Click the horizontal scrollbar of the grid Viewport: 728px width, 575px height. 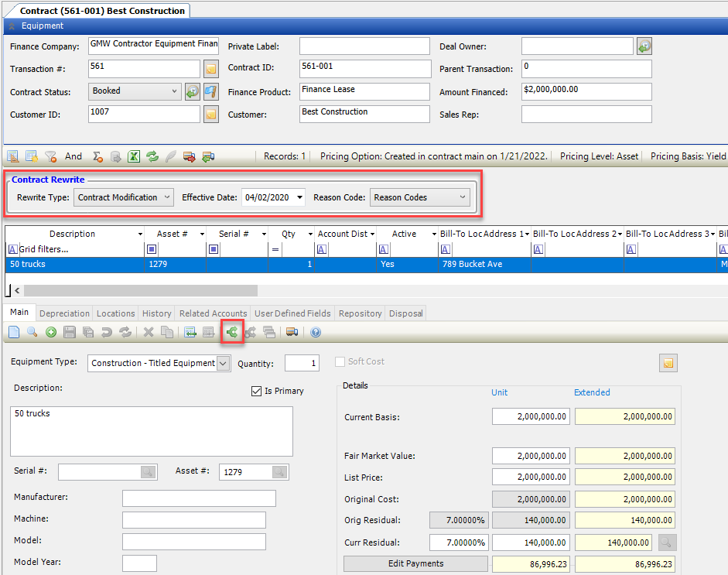click(141, 291)
